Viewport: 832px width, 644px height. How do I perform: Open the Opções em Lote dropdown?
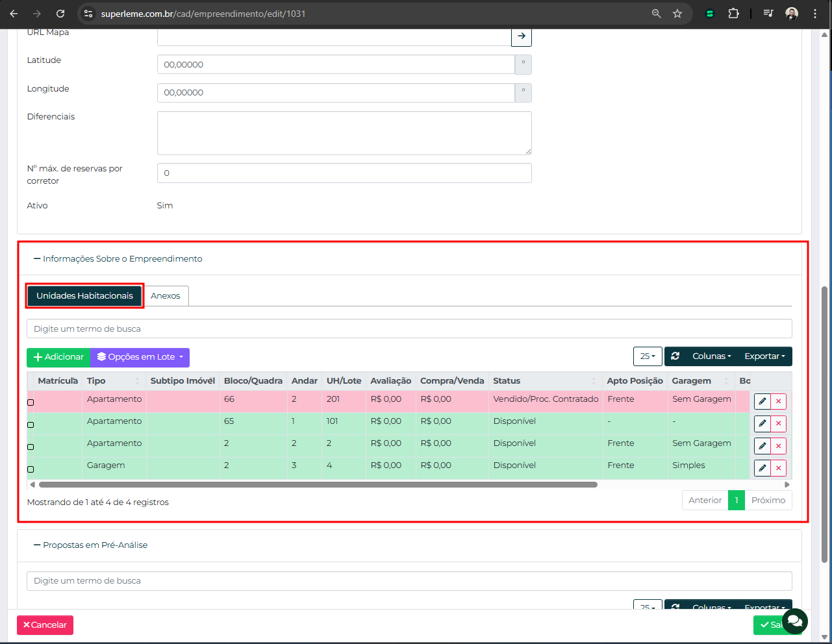(x=140, y=357)
